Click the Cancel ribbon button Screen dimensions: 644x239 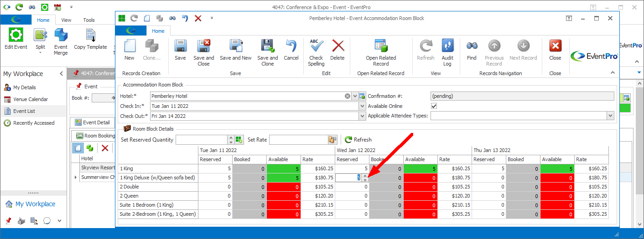point(291,50)
